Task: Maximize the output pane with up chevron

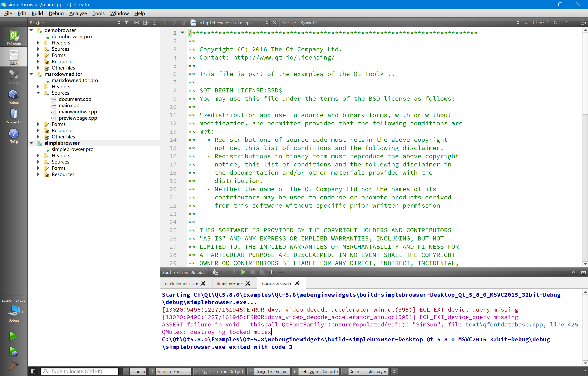Action: 573,272
